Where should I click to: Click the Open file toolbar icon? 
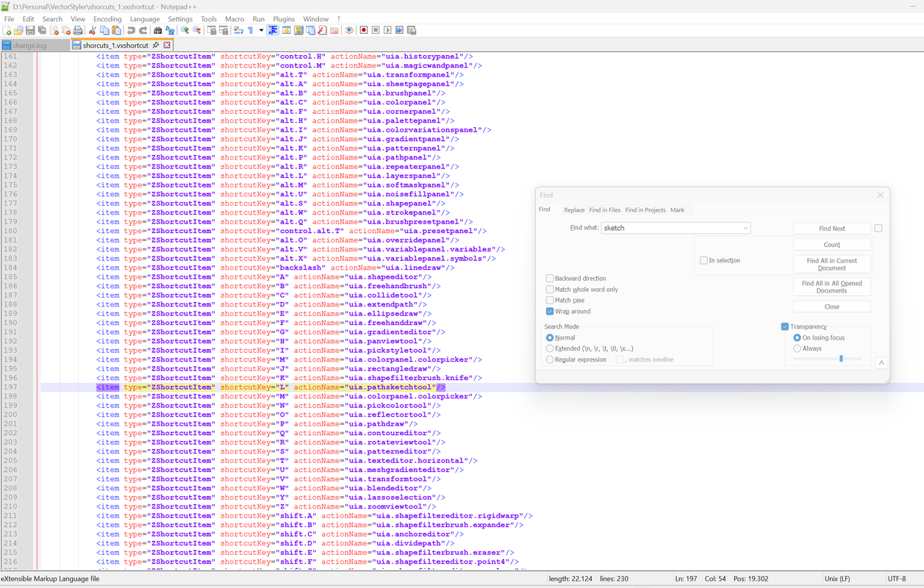18,30
